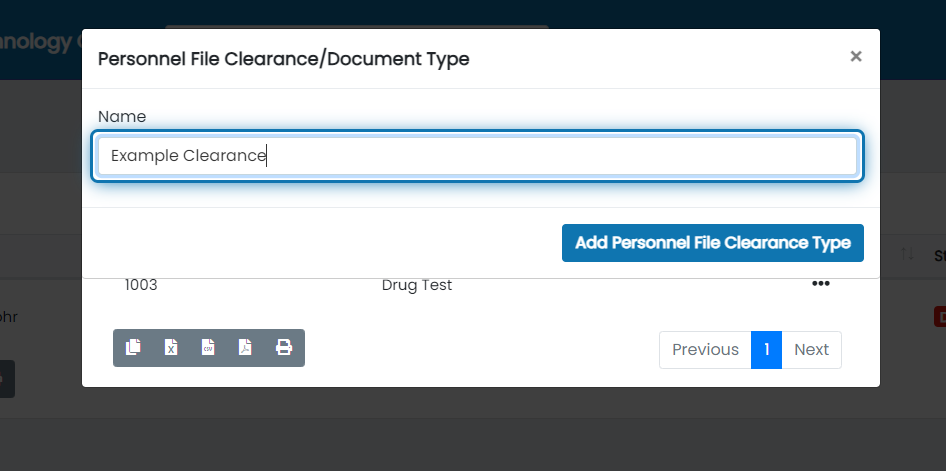Click into the Name text field
This screenshot has width=946, height=471.
click(x=477, y=156)
